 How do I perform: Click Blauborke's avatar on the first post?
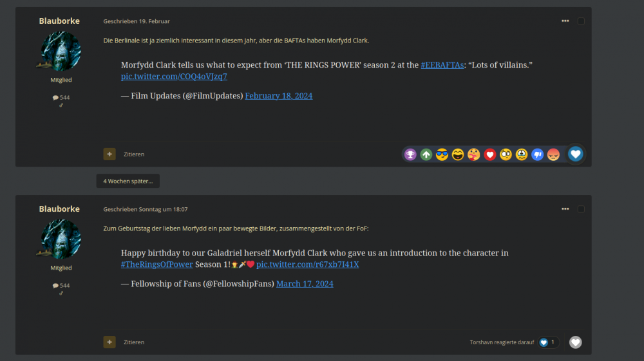tap(61, 51)
